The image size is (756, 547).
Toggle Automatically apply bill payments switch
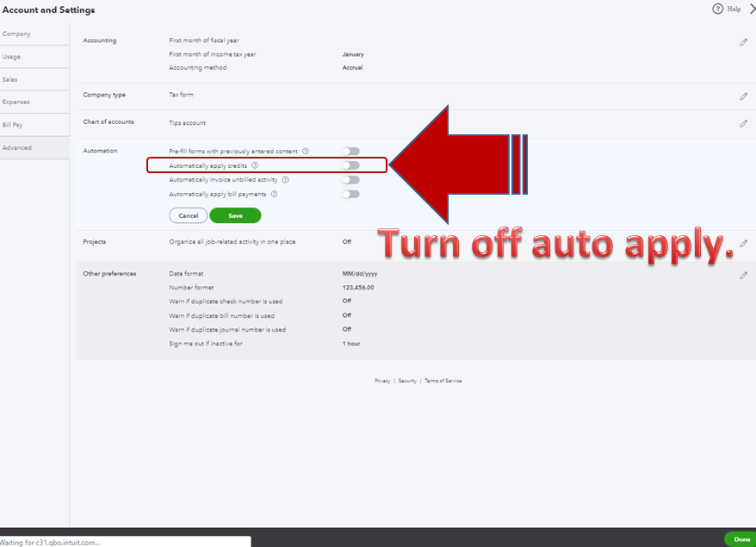(351, 195)
